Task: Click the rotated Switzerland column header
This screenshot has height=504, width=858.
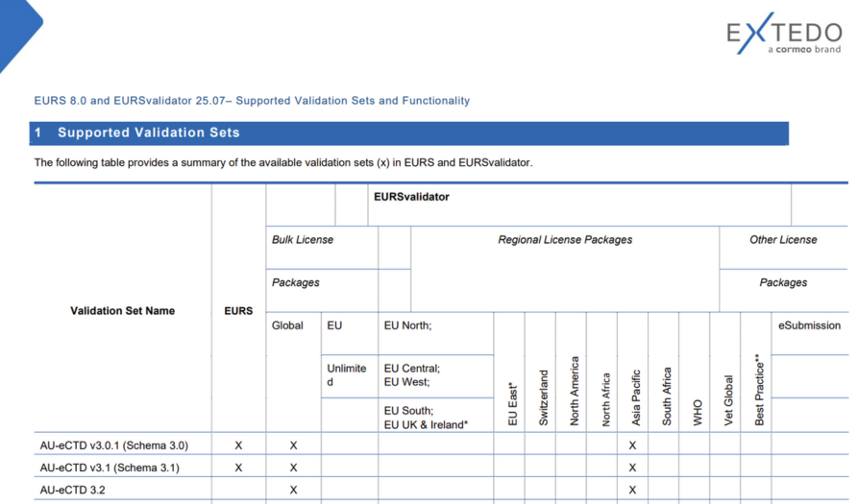Action: point(542,397)
